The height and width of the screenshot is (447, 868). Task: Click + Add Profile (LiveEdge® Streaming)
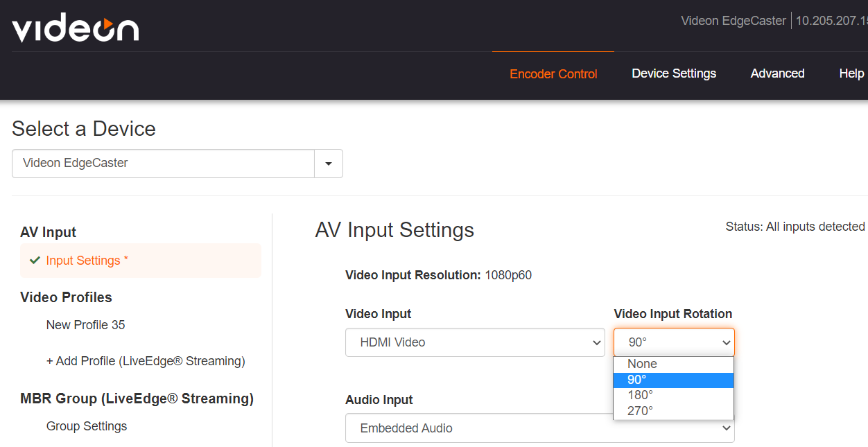pyautogui.click(x=146, y=361)
